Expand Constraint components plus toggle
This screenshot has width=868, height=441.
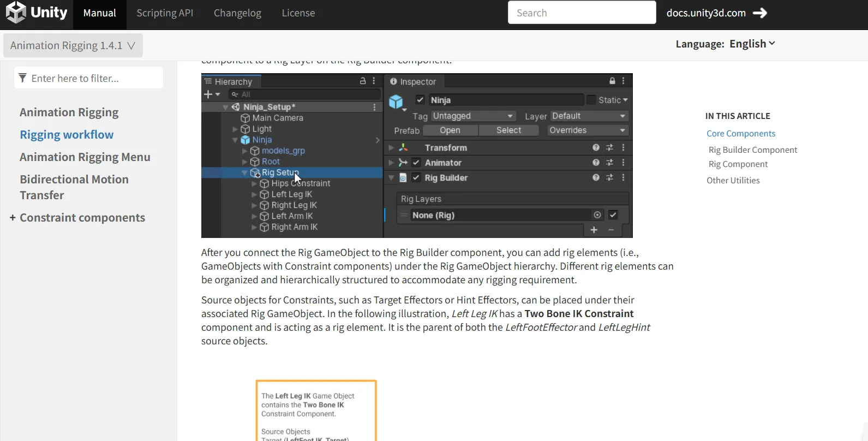pos(13,218)
